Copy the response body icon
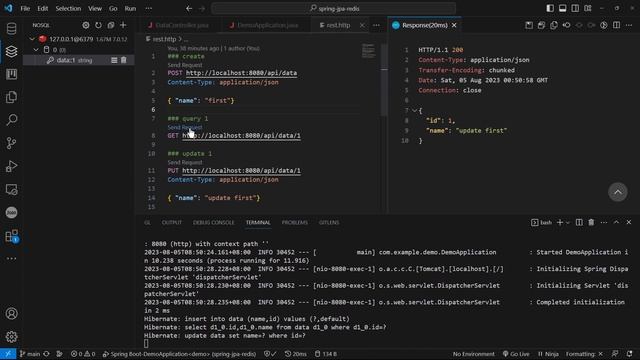 pos(554,25)
